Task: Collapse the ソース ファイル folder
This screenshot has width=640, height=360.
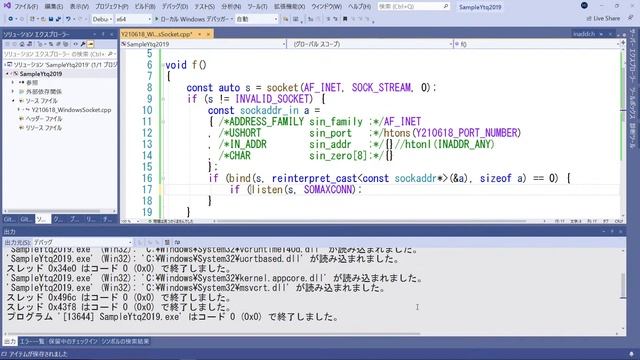Action: (13, 101)
